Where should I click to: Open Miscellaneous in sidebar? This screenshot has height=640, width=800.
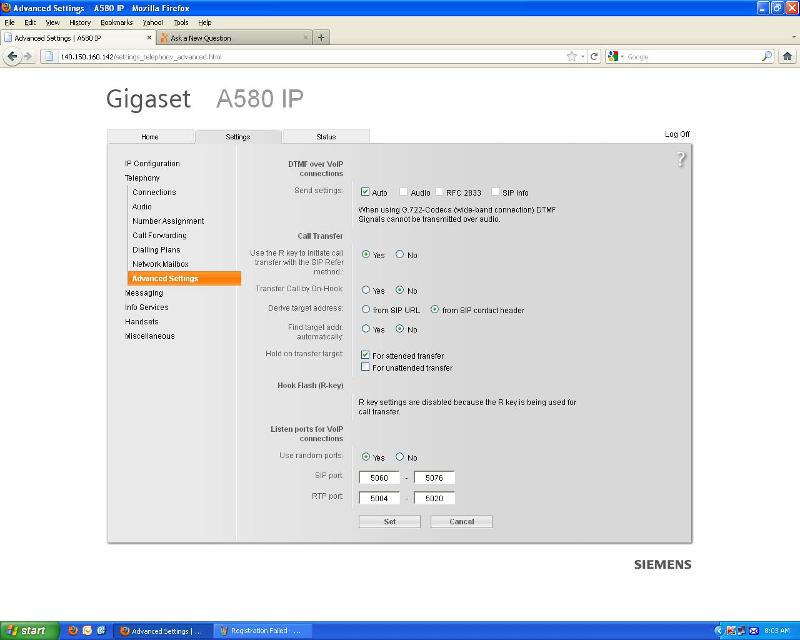click(149, 335)
